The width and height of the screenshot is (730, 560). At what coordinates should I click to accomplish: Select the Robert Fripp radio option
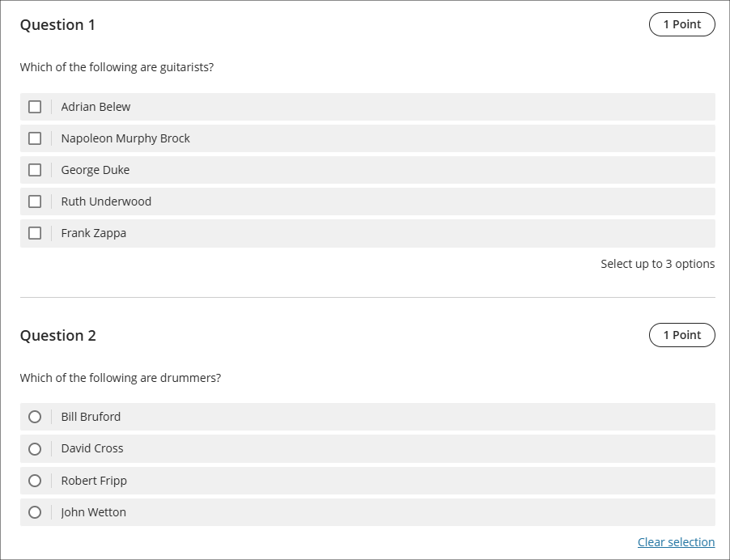tap(35, 481)
